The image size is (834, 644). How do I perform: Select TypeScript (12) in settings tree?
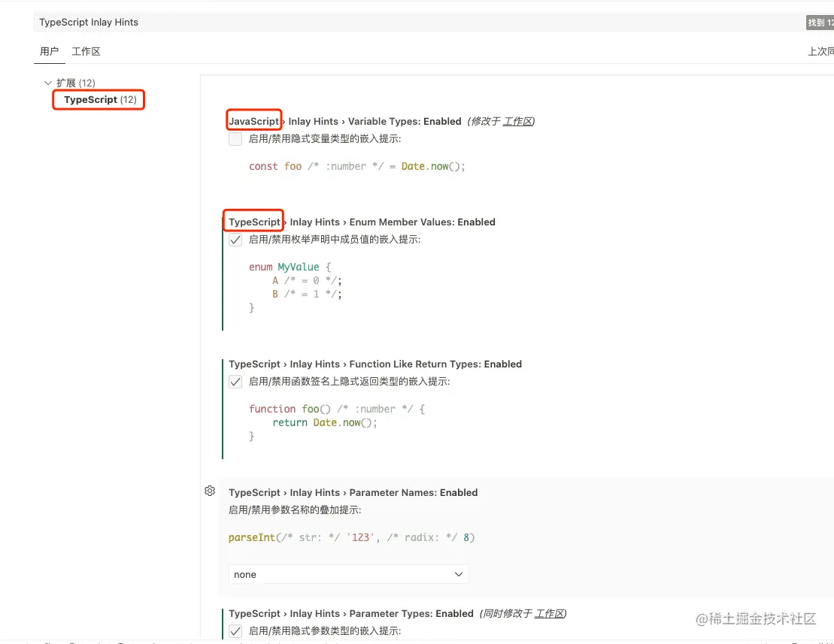tap(100, 99)
